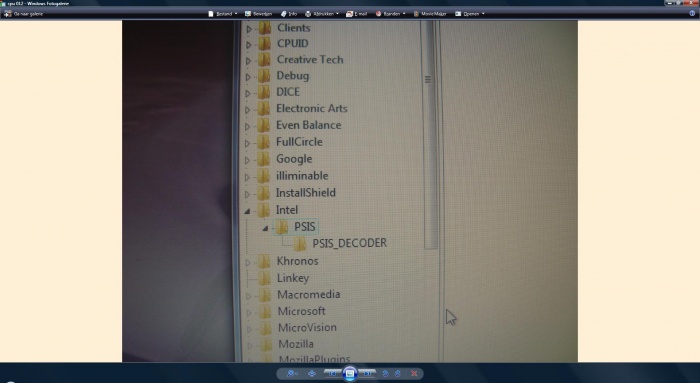The height and width of the screenshot is (383, 700).
Task: Open the photo in MovieMaker
Action: pyautogui.click(x=429, y=14)
